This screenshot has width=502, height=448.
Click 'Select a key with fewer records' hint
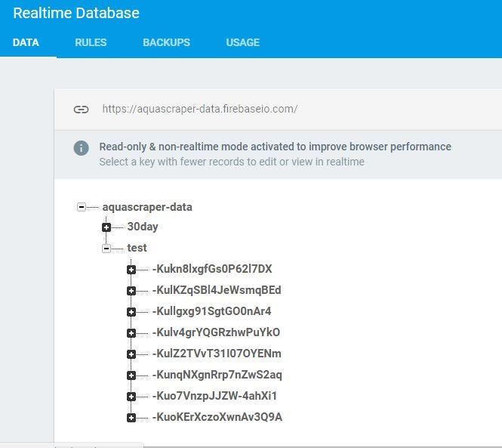232,162
